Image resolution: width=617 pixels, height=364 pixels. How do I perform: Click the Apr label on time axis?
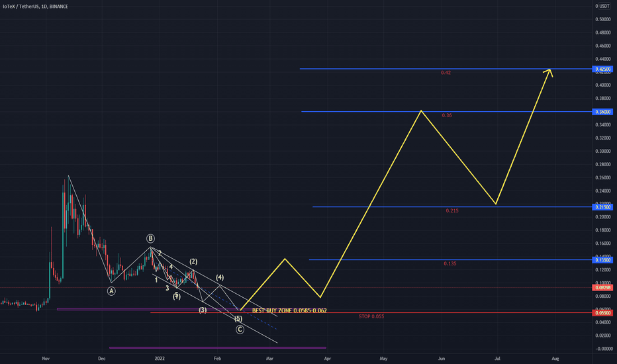[328, 359]
